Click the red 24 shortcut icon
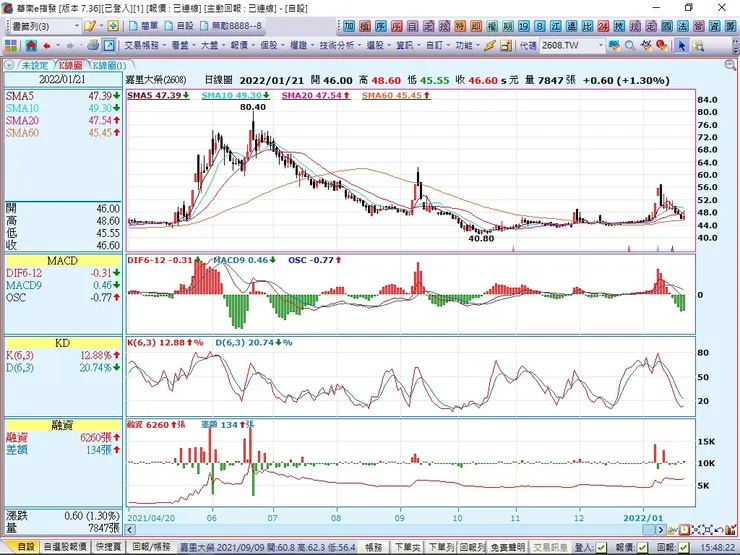 point(603,26)
